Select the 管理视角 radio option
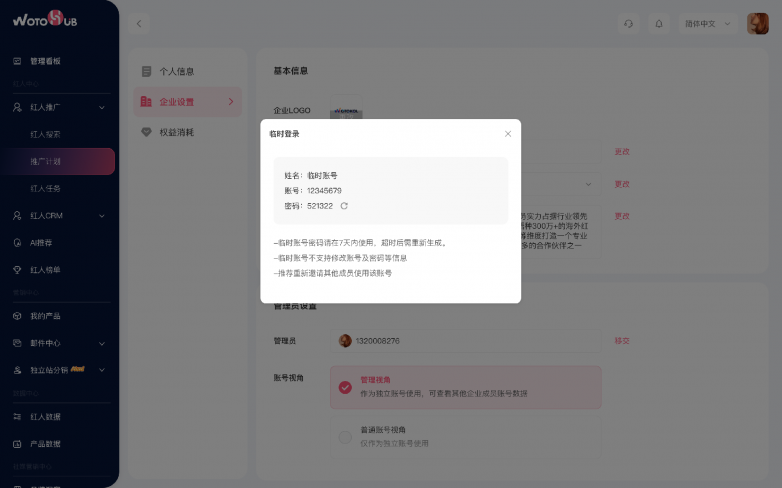The width and height of the screenshot is (782, 488). [x=345, y=387]
